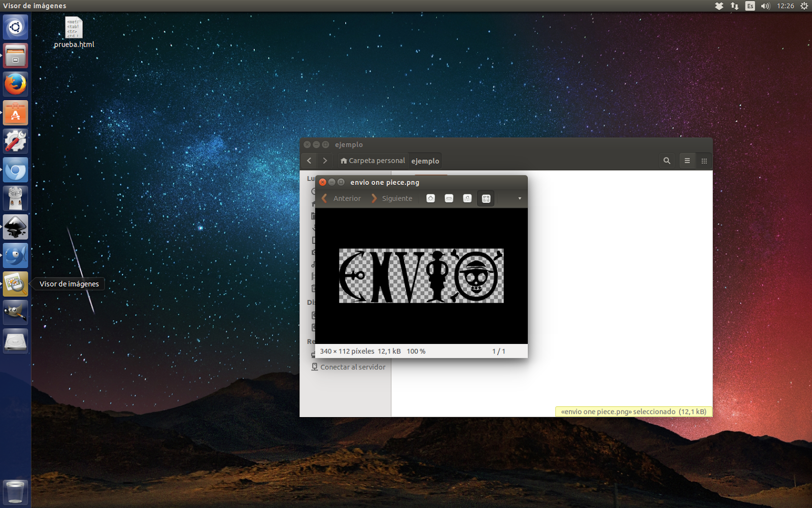Open prueba.html file on the desktop
The width and height of the screenshot is (812, 508).
tap(74, 32)
